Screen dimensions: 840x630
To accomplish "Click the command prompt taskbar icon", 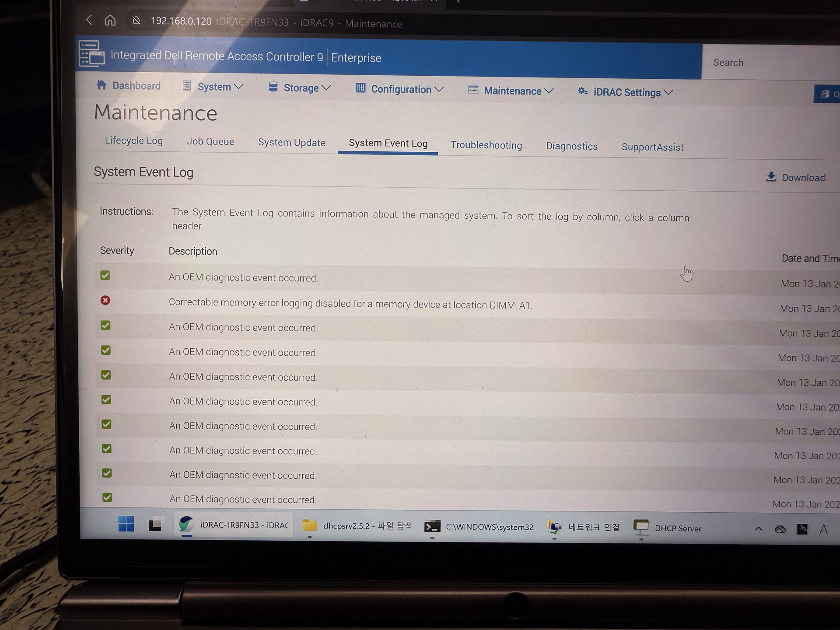I will coord(432,526).
